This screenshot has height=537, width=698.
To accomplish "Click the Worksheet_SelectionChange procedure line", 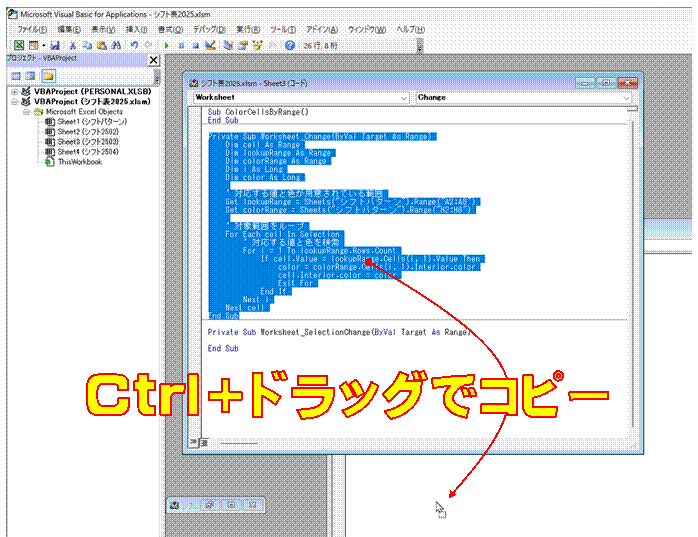I will tap(339, 332).
